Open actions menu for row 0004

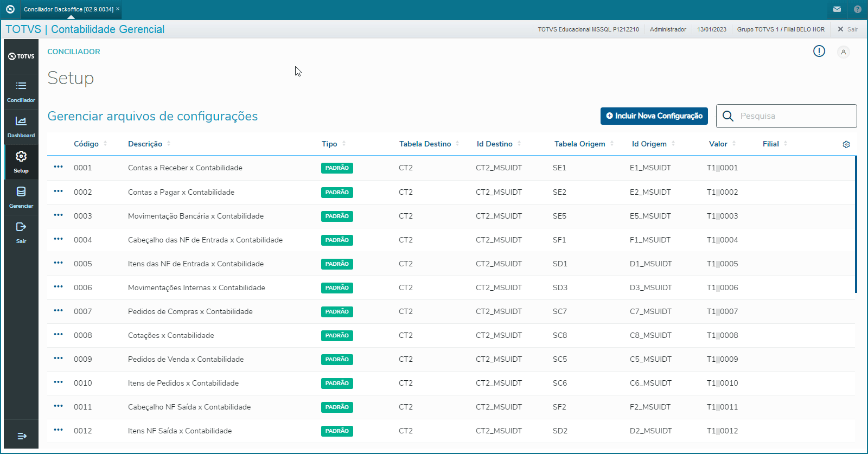pyautogui.click(x=59, y=239)
